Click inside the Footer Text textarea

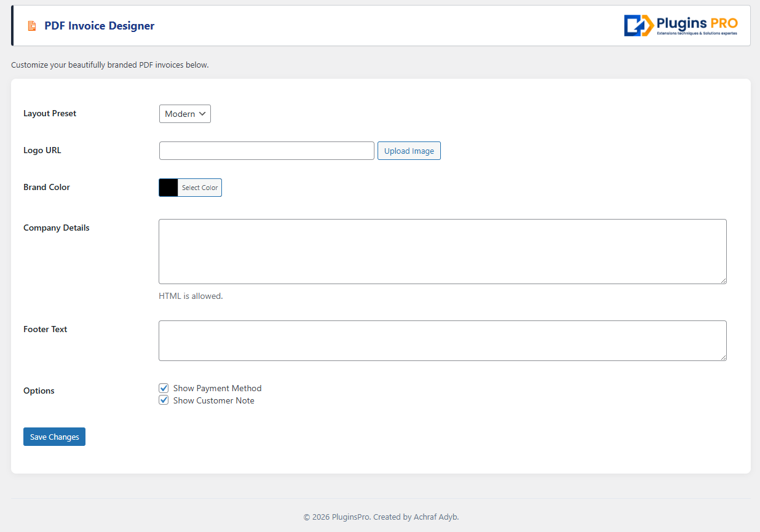(442, 340)
